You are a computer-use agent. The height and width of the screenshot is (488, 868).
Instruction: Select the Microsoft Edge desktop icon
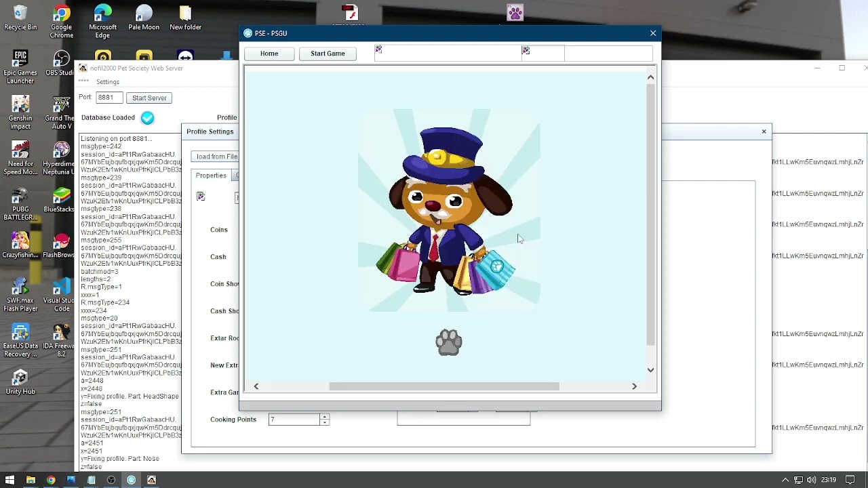pos(103,22)
